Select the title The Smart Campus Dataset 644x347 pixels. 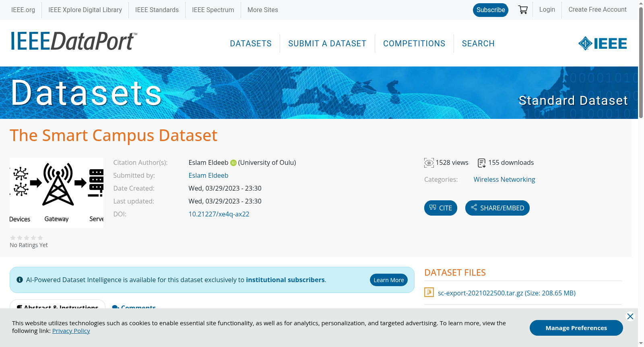[114, 135]
